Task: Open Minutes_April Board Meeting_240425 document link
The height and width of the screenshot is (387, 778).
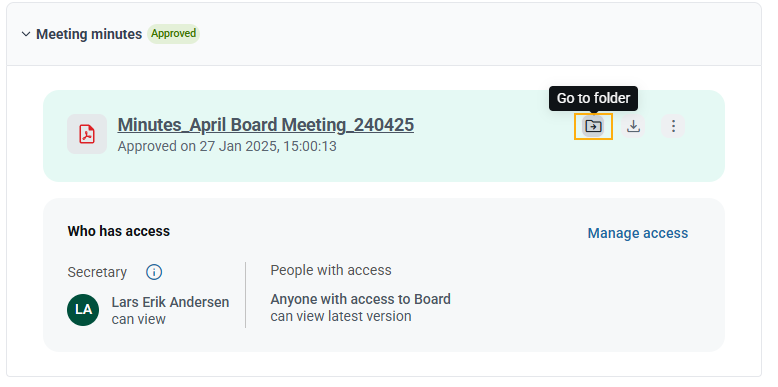Action: (265, 125)
